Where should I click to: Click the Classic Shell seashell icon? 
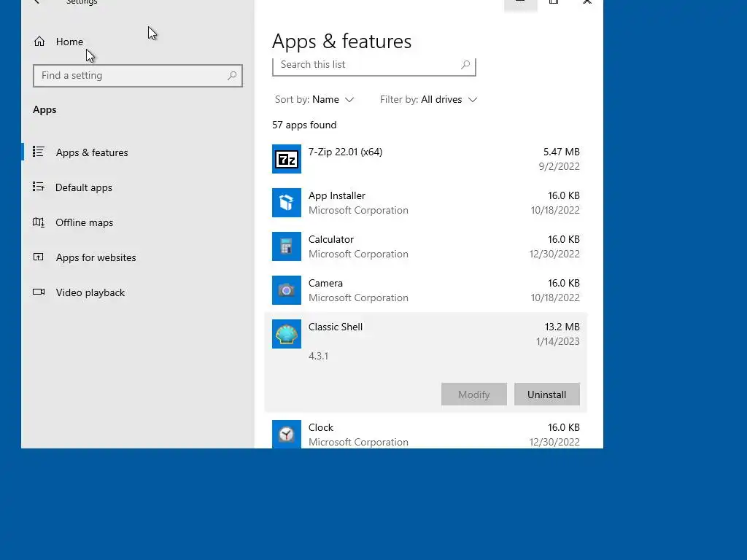pyautogui.click(x=286, y=334)
